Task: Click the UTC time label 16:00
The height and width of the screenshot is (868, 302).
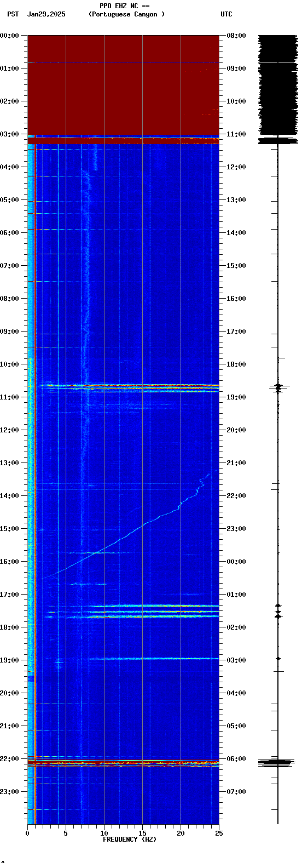Action: click(236, 298)
